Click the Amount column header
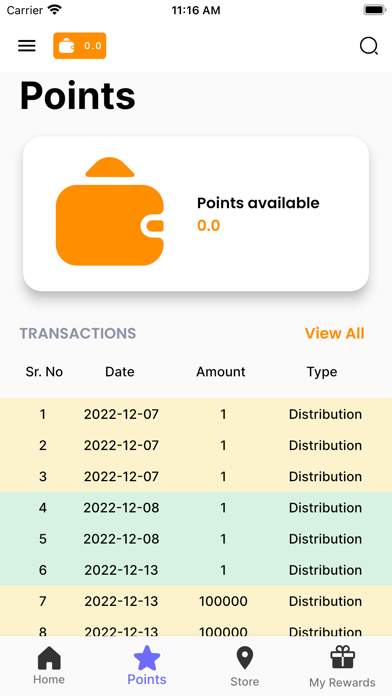392x696 pixels. [221, 372]
